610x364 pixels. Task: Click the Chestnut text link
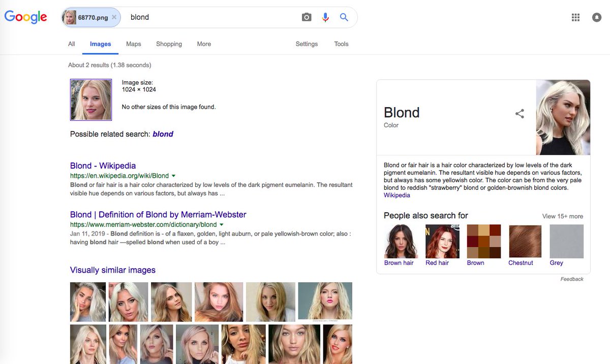coord(521,263)
